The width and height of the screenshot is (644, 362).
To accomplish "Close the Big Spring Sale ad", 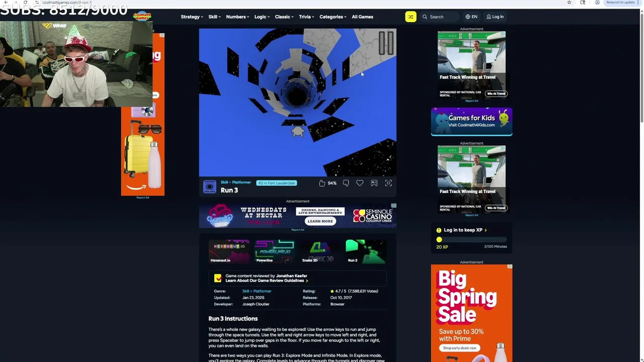I will pos(510,267).
